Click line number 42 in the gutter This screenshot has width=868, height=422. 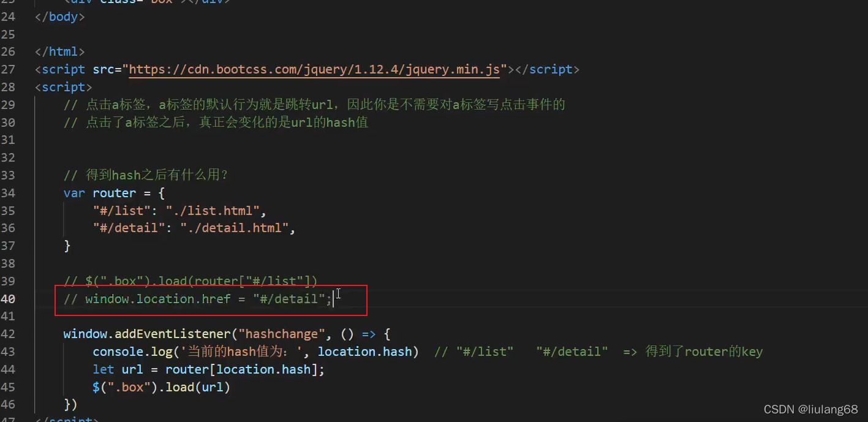click(8, 334)
